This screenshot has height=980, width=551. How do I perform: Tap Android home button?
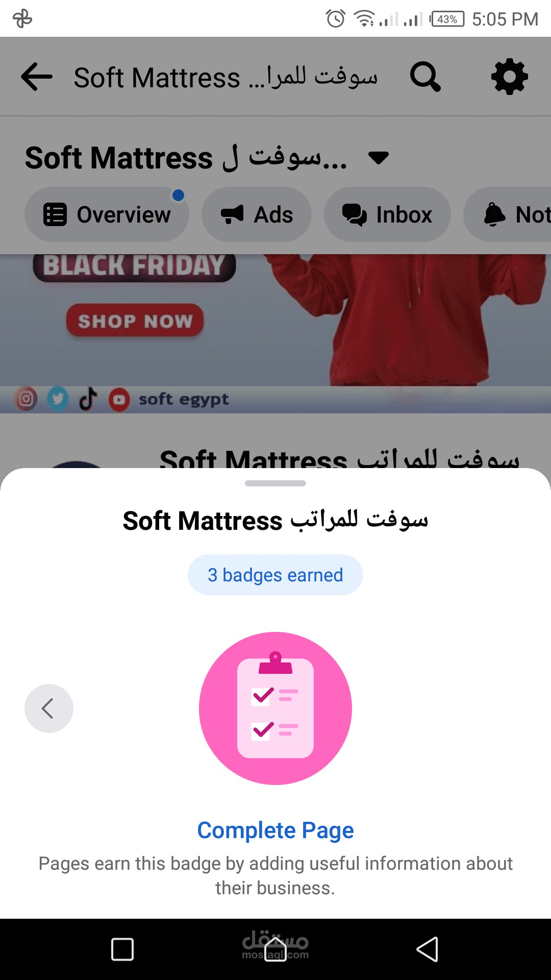pyautogui.click(x=275, y=949)
